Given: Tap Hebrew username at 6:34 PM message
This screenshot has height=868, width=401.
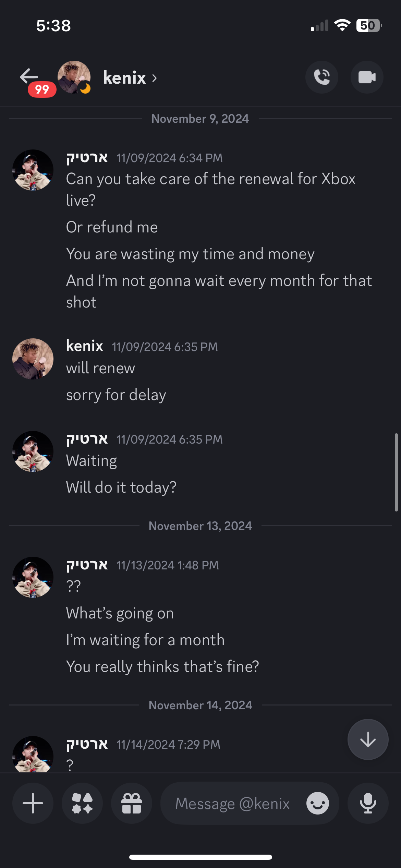Looking at the screenshot, I should (x=87, y=158).
